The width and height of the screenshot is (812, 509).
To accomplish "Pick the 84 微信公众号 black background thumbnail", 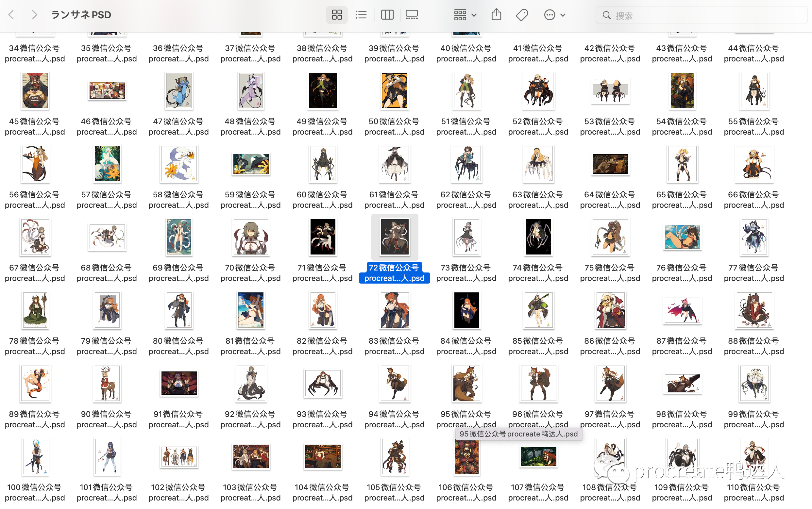I will (466, 310).
